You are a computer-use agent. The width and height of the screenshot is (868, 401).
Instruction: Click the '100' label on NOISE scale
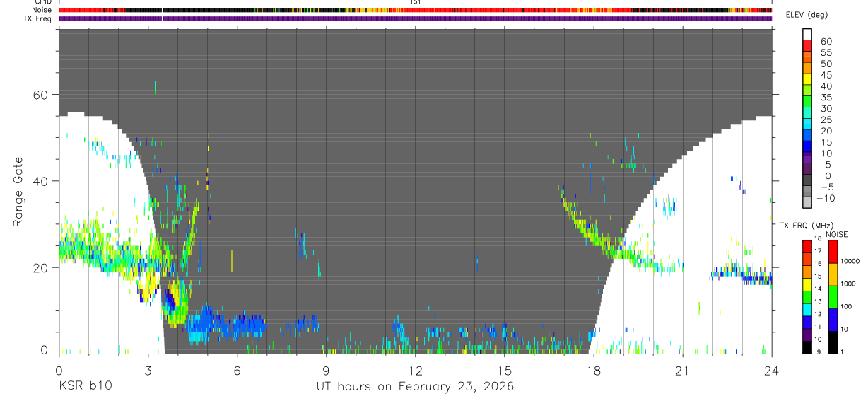pyautogui.click(x=846, y=306)
